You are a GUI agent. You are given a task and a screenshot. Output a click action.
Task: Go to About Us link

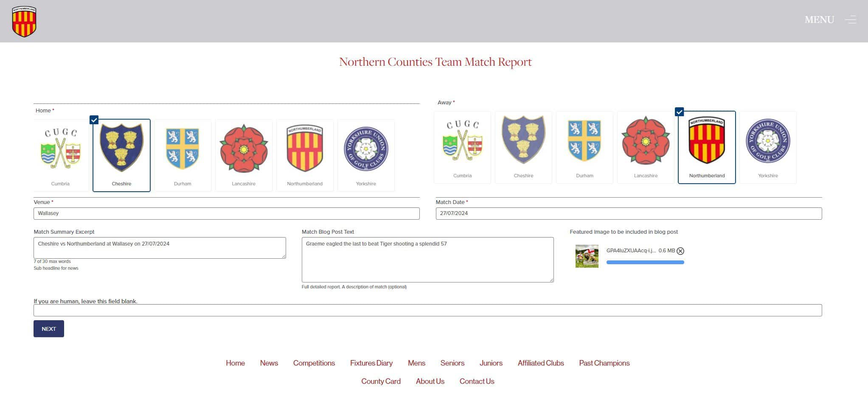[430, 381]
